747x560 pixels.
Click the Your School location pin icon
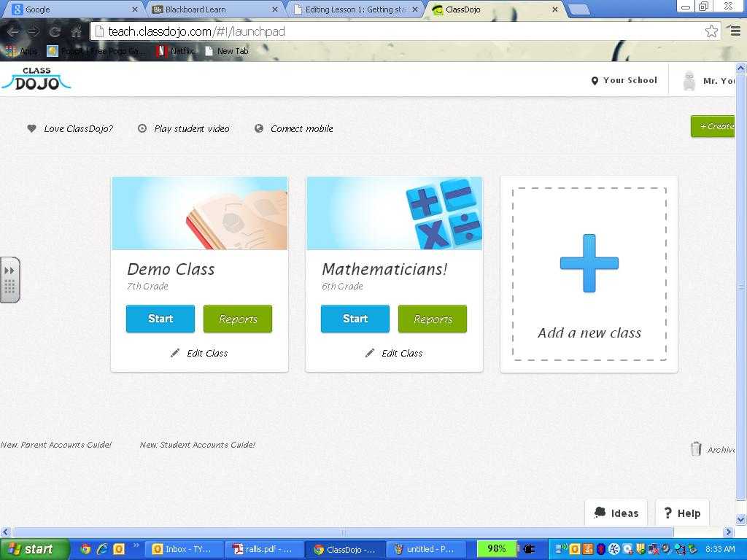[595, 81]
